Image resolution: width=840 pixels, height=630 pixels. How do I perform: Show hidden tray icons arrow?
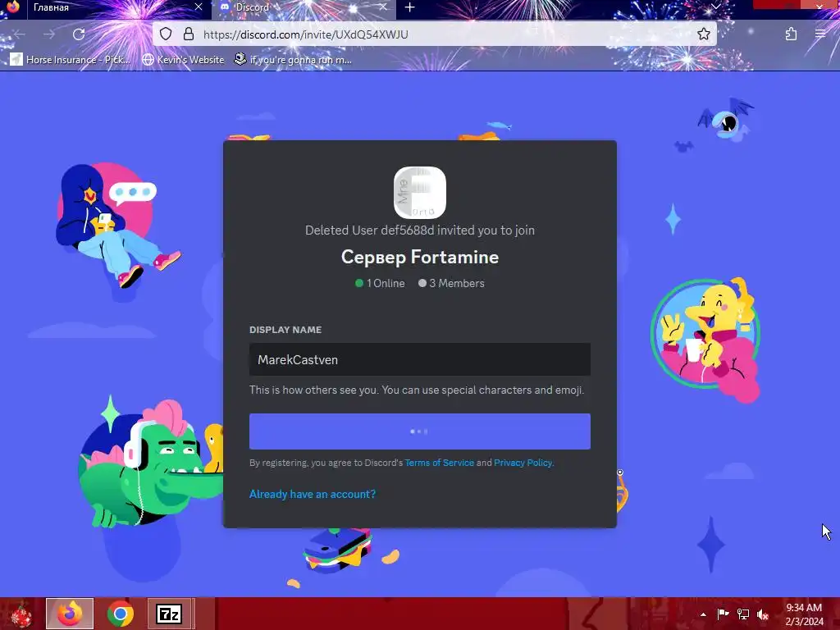(x=703, y=614)
